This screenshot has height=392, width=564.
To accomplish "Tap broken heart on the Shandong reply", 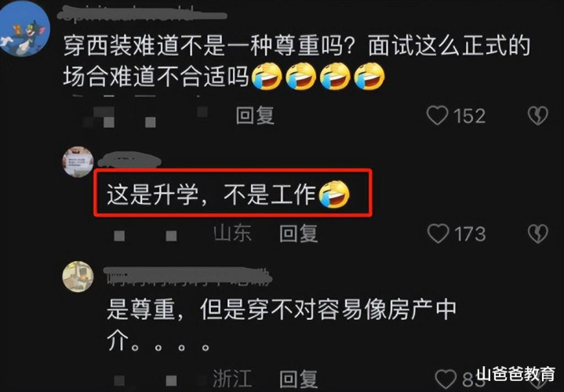I will pyautogui.click(x=538, y=234).
